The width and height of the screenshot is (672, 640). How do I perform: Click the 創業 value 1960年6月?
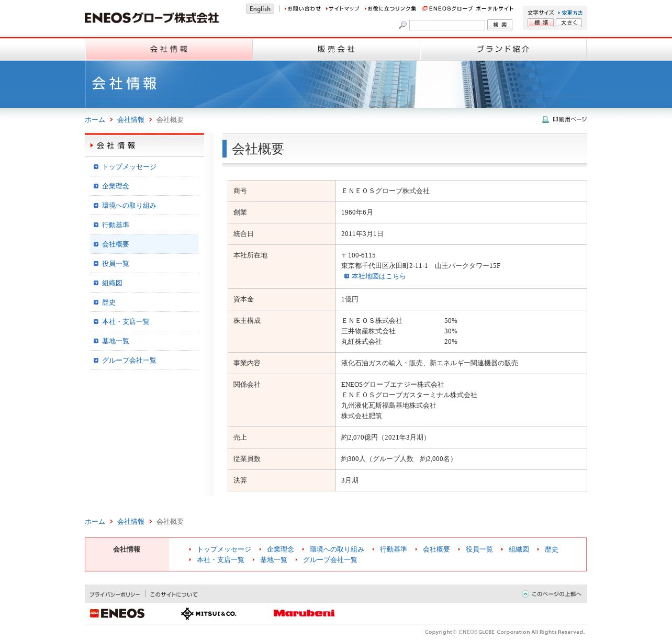357,212
